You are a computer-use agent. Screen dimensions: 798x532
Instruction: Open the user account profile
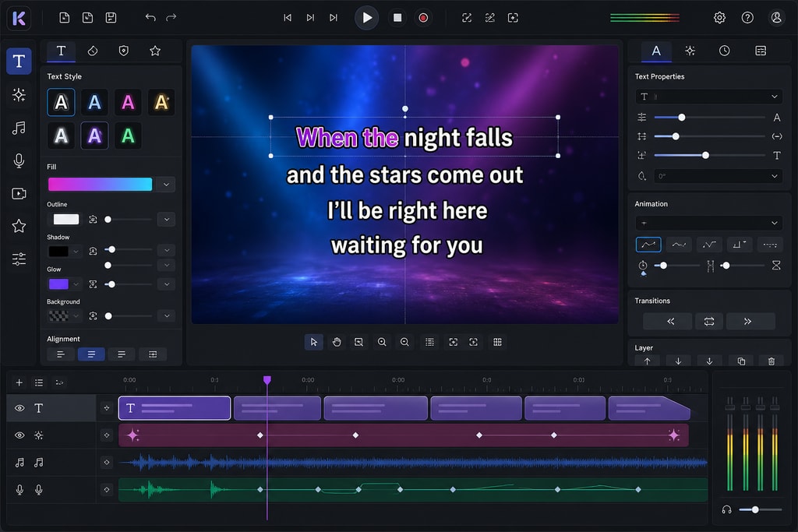[x=776, y=18]
